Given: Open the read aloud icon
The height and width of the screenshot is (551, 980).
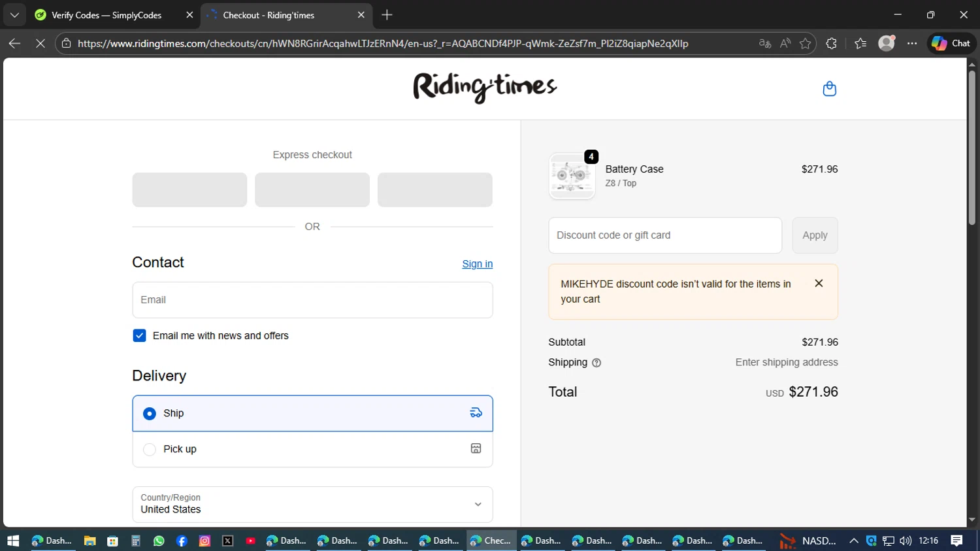Looking at the screenshot, I should [x=785, y=43].
